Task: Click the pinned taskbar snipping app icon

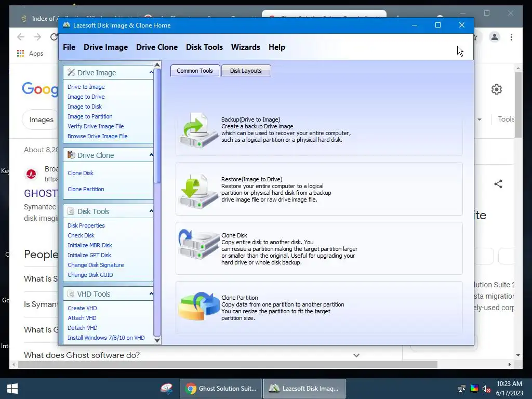Action: [167, 389]
